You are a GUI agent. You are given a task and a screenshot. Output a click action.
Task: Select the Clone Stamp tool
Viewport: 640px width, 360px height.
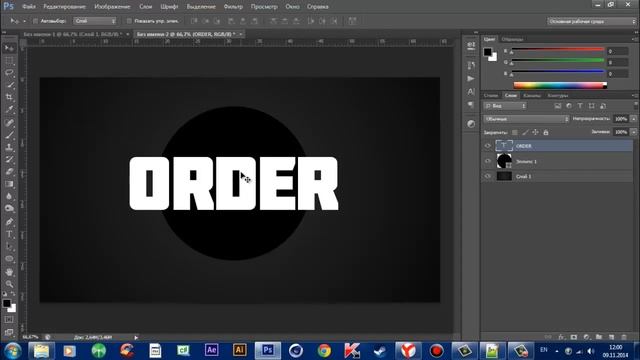tap(9, 147)
